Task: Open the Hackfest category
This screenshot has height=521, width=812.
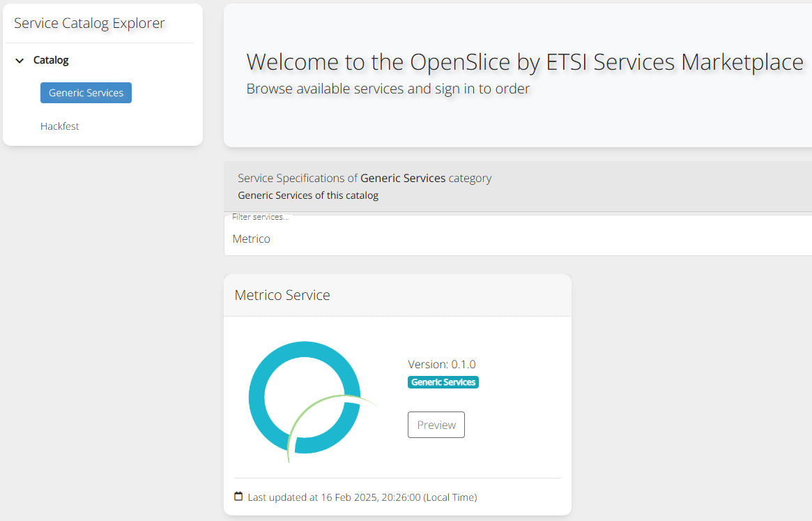Action: point(60,126)
